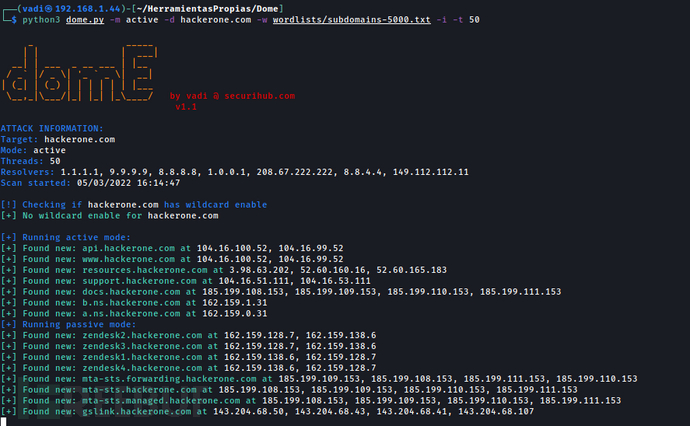690x426 pixels.
Task: Click the Running passive mode line
Action: [x=68, y=324]
